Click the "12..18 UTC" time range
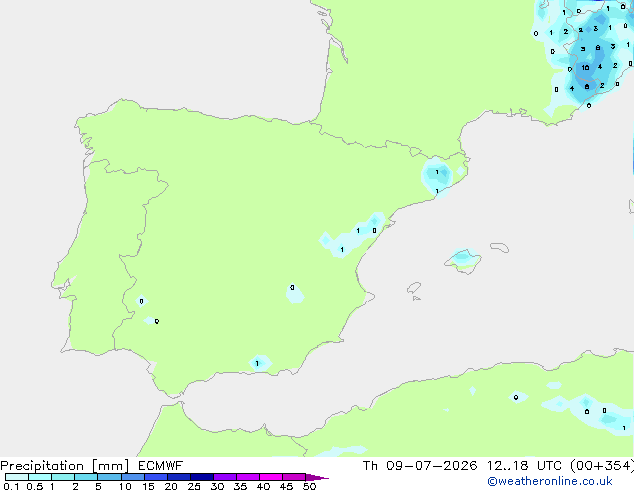The width and height of the screenshot is (634, 490). point(524,466)
